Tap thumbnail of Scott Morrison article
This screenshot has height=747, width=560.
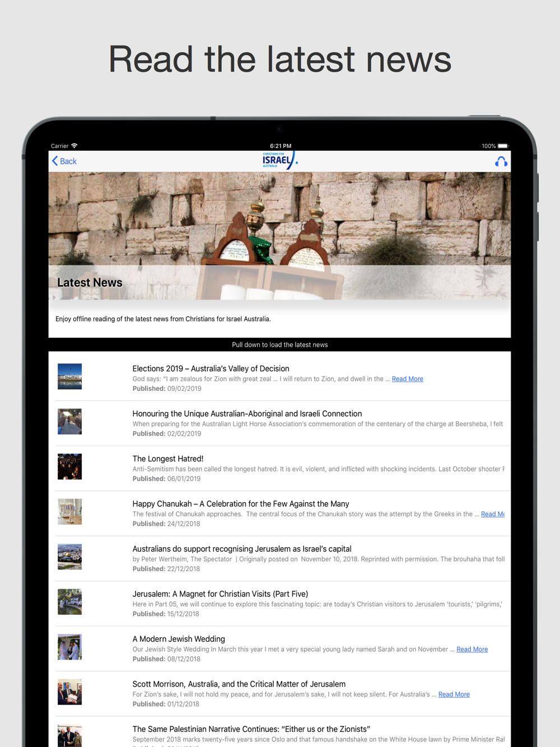coord(69,692)
